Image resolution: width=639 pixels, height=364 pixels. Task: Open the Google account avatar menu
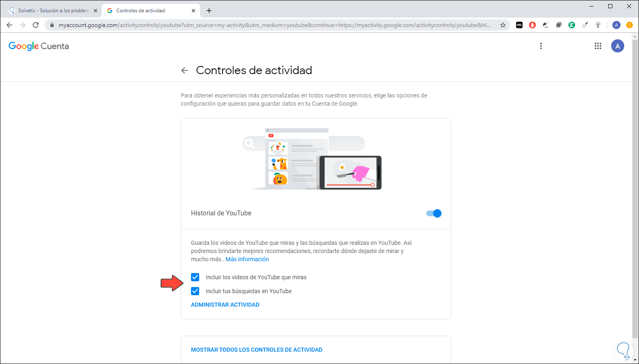click(x=618, y=46)
